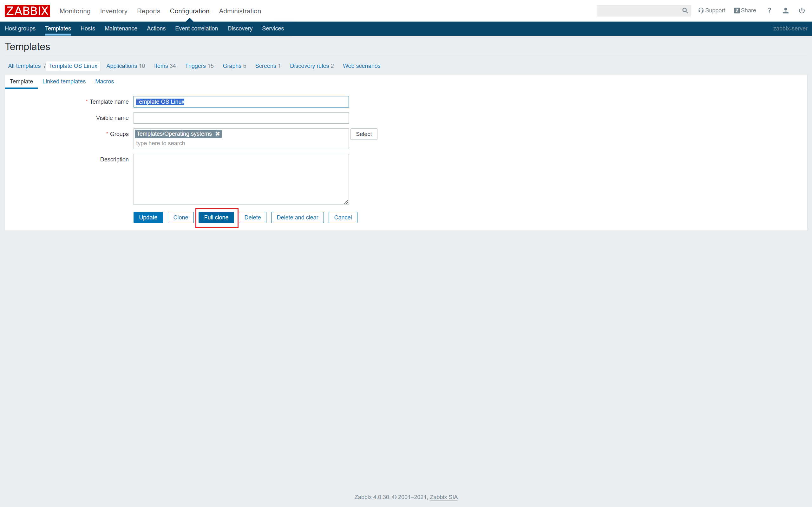Go to Maintenance submenu
Image resolution: width=812 pixels, height=507 pixels.
click(x=121, y=29)
